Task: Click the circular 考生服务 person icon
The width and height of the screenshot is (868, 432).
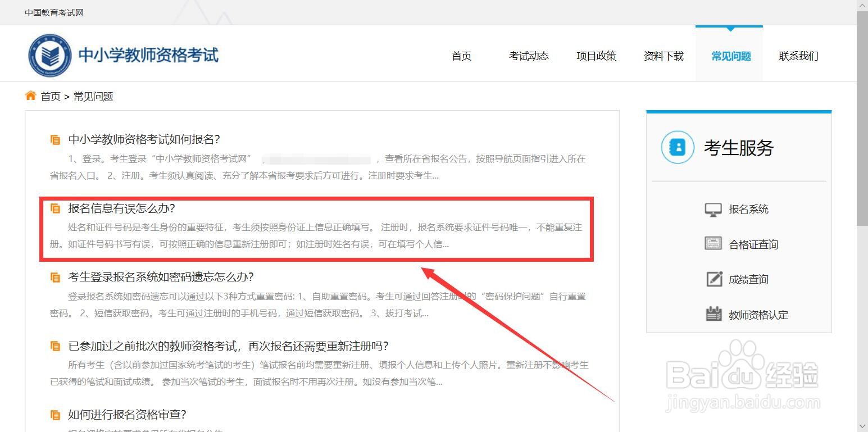Action: click(x=677, y=148)
